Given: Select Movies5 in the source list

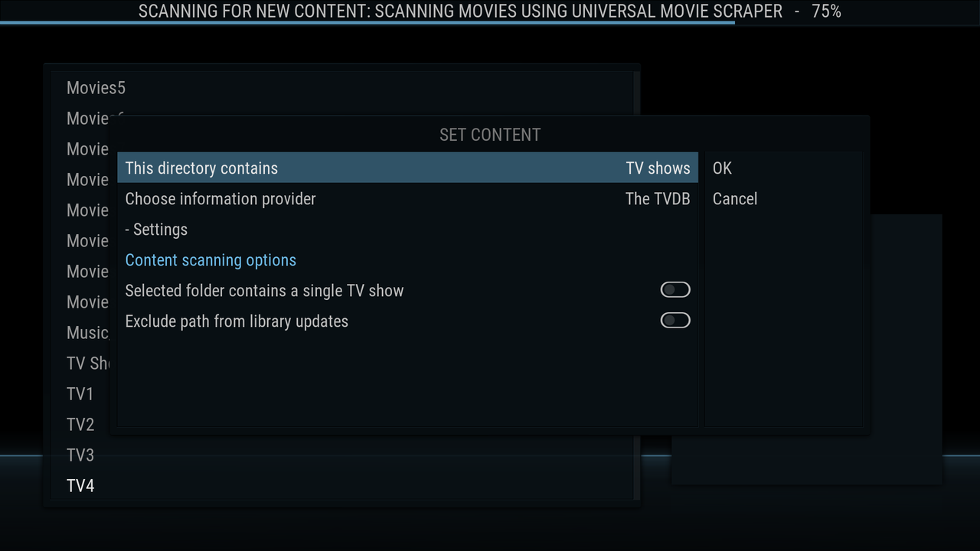Looking at the screenshot, I should click(343, 88).
